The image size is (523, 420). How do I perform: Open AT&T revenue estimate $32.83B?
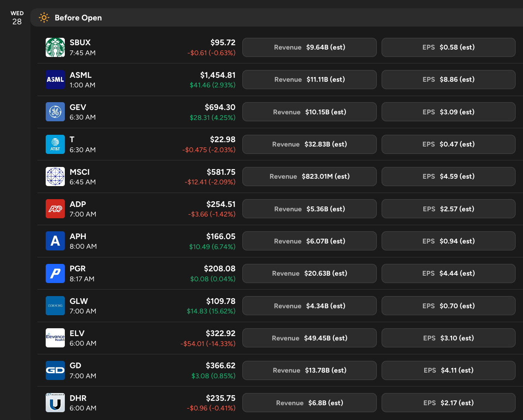(309, 144)
